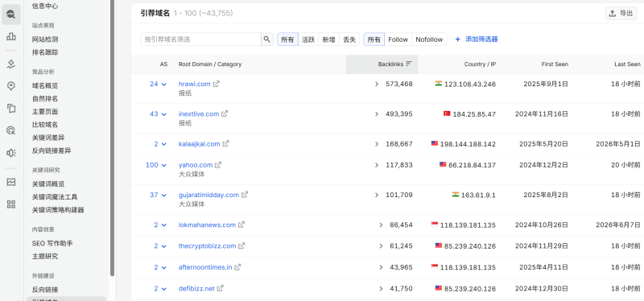Screen dimensions: 644x301
Task: Open 反向链接 in the sidebar
Action: [x=45, y=290]
